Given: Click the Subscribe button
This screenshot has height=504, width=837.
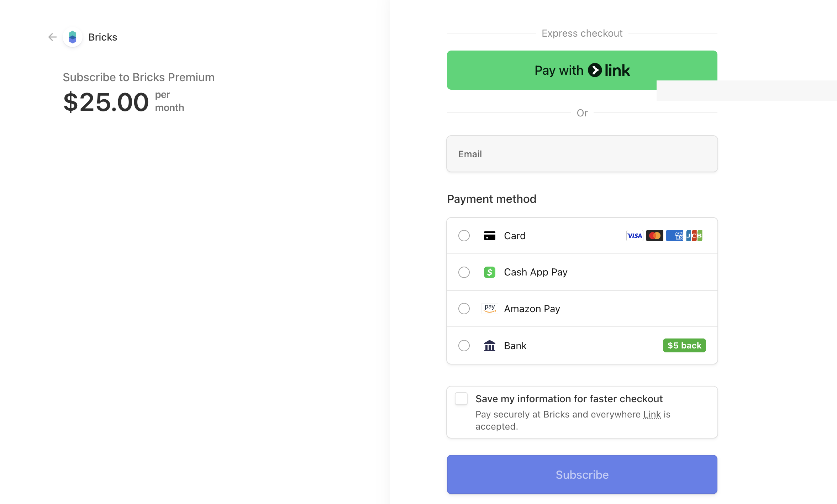Looking at the screenshot, I should (x=582, y=474).
